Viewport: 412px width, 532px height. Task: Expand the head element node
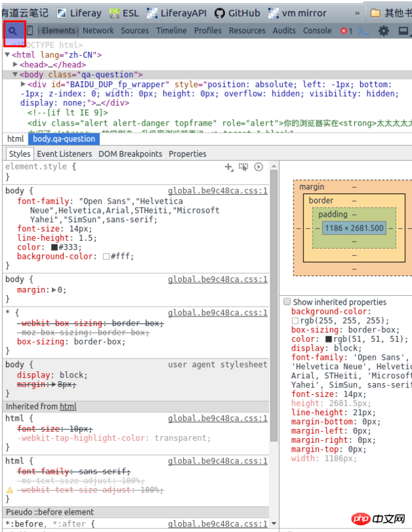pyautogui.click(x=15, y=65)
